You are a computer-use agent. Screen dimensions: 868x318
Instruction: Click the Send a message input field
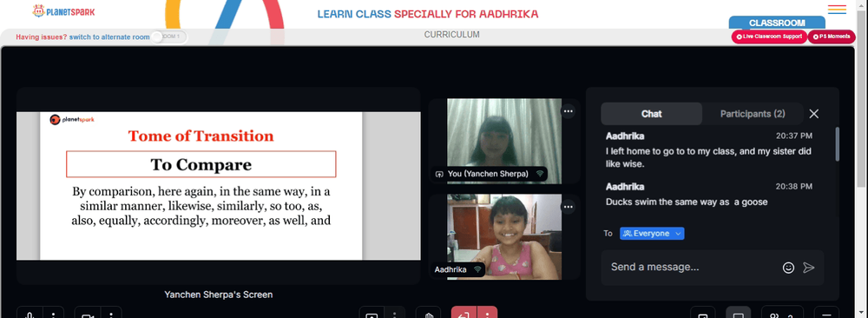[692, 267]
